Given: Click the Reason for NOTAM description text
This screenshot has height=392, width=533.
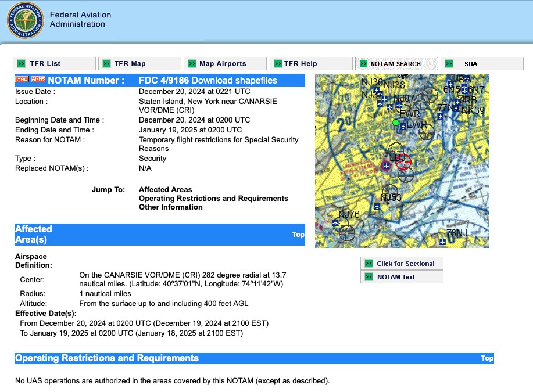Looking at the screenshot, I should (219, 144).
